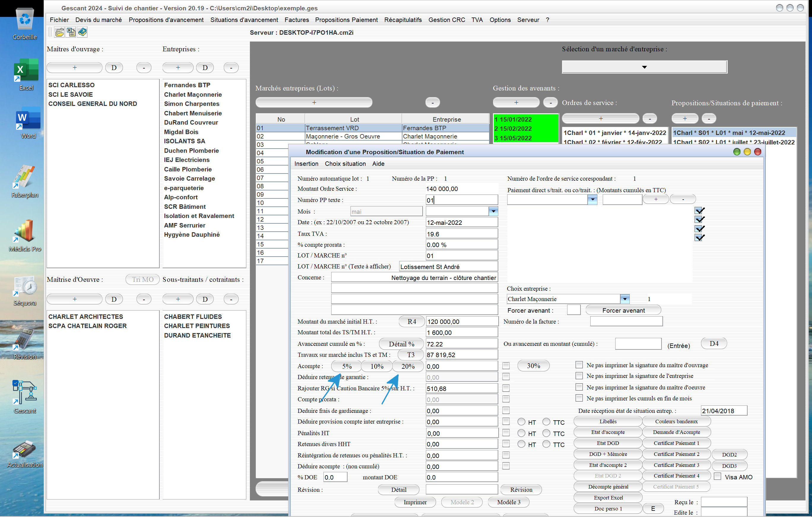
Task: Click the Taux TVA field
Action: click(x=461, y=233)
